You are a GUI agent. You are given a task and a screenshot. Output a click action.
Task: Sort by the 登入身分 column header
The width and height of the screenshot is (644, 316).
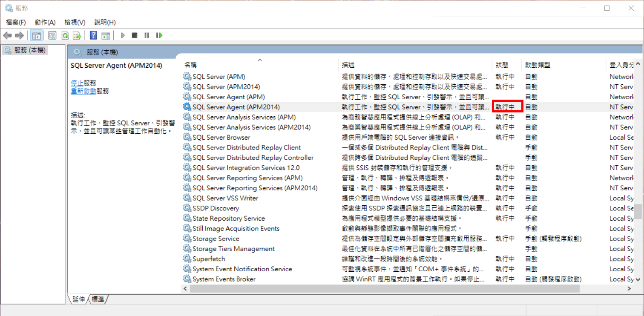(621, 65)
